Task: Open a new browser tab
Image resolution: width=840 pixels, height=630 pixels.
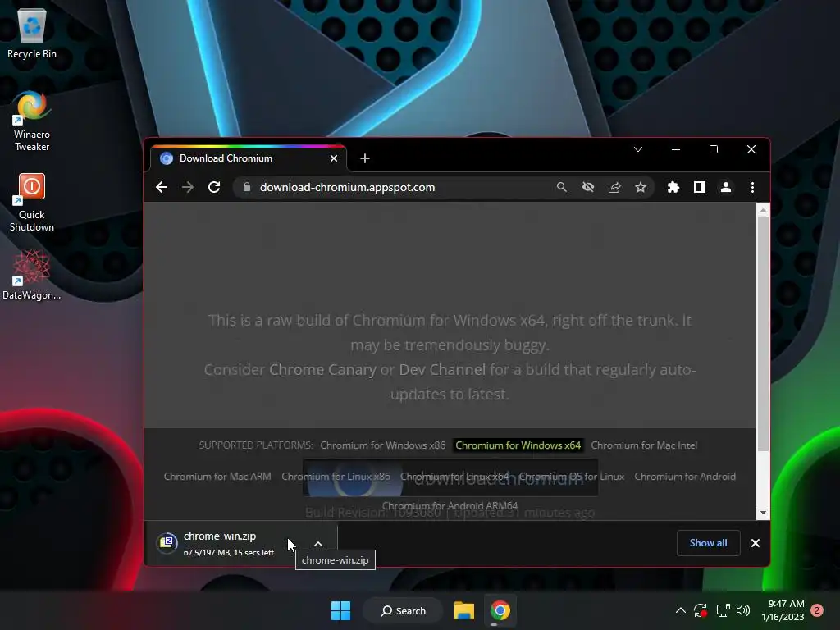Action: (x=365, y=158)
